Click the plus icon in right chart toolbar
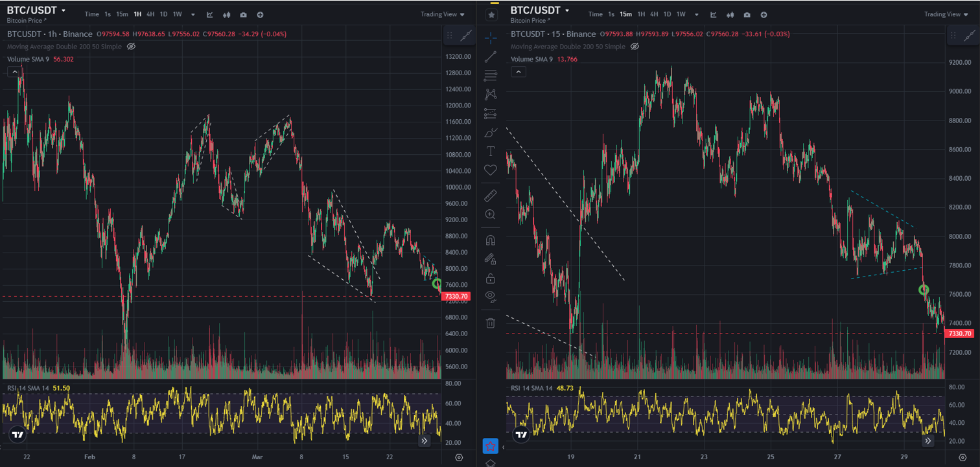Screen dimensions: 980x467 [x=764, y=14]
